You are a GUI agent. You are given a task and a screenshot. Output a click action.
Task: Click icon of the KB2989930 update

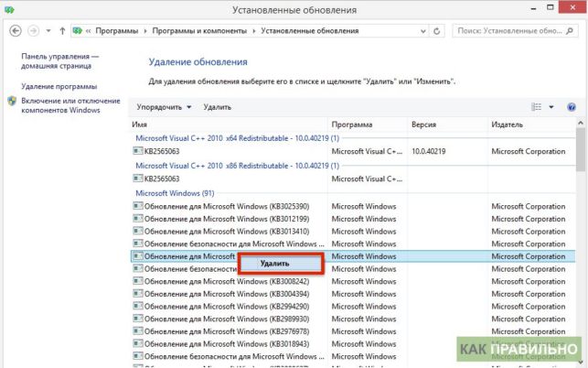pos(138,318)
